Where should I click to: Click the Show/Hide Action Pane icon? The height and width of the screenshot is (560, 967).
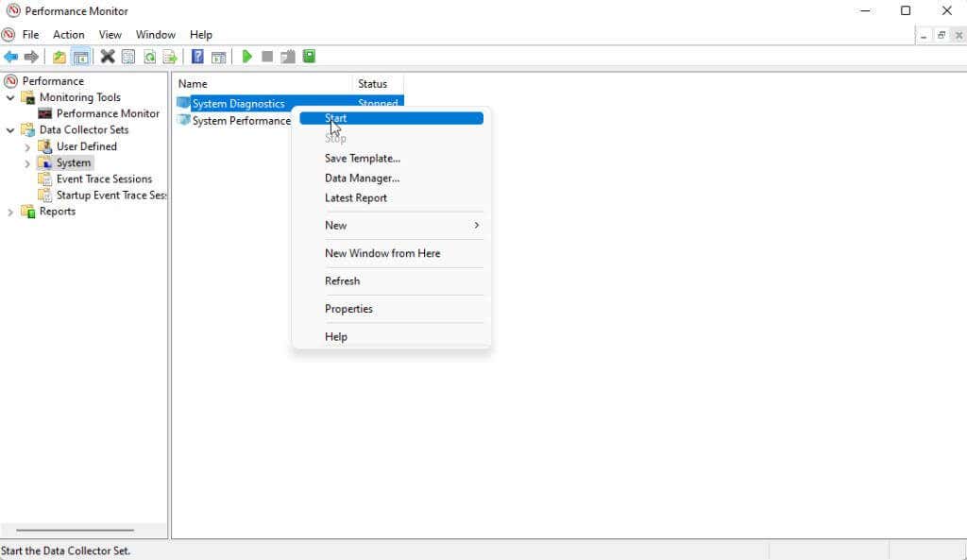point(218,57)
